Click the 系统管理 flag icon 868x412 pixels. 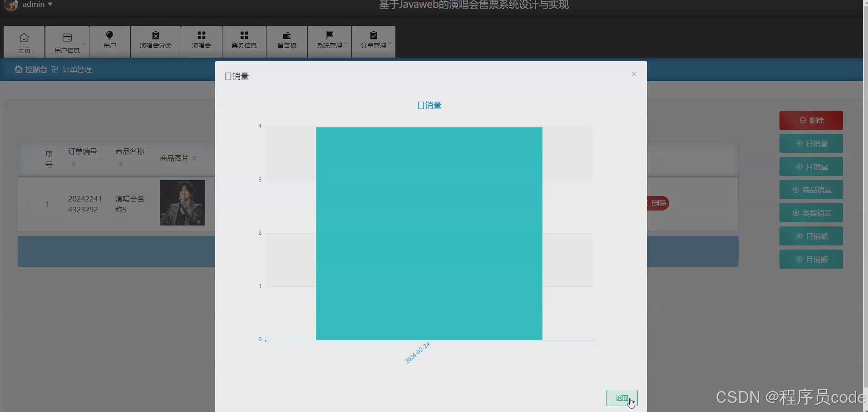tap(330, 35)
